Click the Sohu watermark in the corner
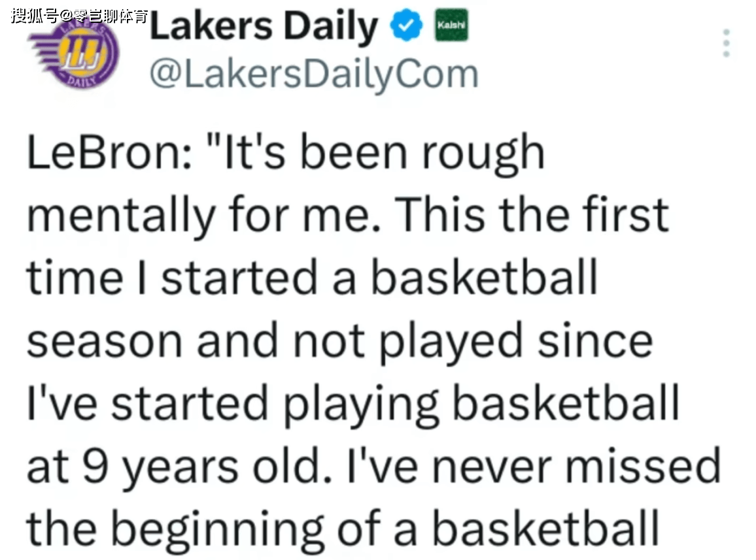 pyautogui.click(x=78, y=14)
